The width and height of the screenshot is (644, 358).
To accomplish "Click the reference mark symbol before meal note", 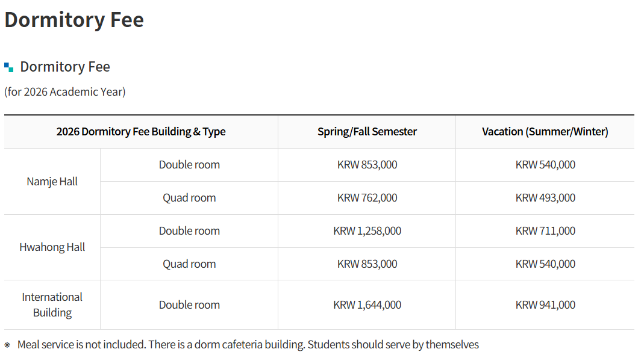I will [7, 345].
